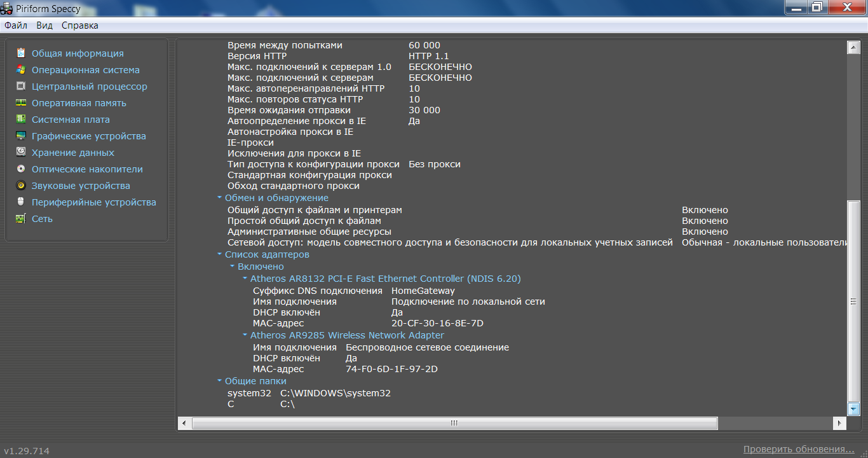Collapse the Список адаптеров section
Screen dimensions: 868x458
pyautogui.click(x=219, y=255)
